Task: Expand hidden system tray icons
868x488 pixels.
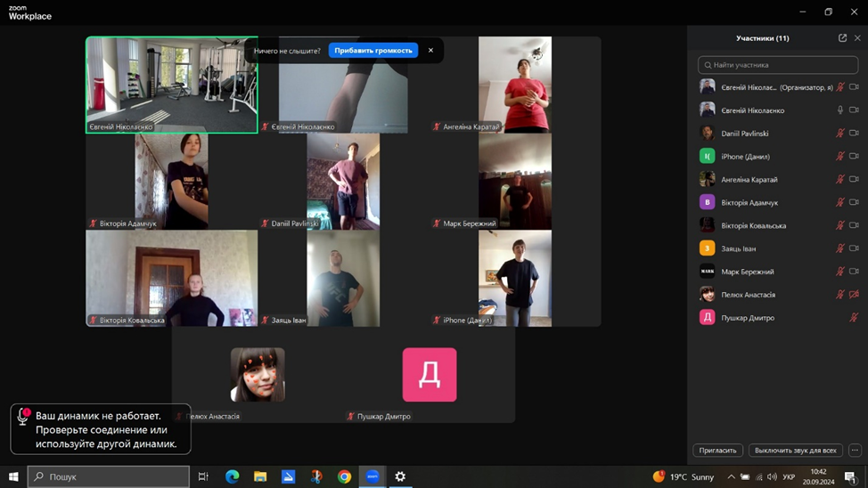Action: click(x=731, y=476)
